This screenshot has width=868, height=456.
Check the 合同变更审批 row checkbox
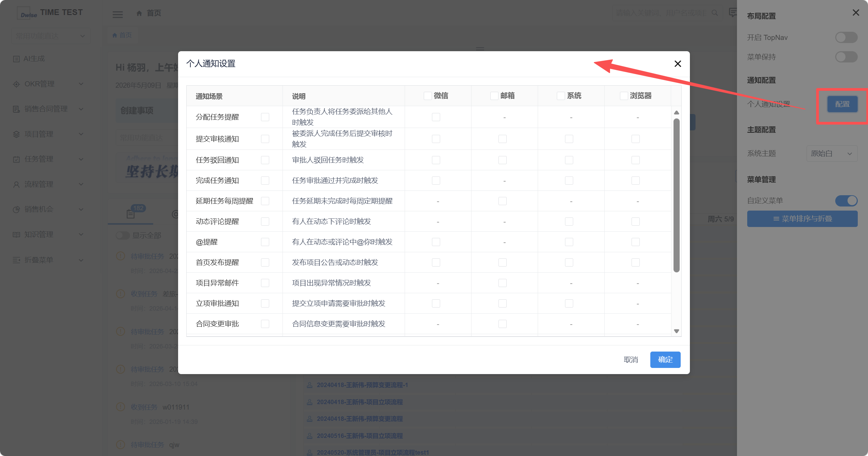tap(265, 324)
